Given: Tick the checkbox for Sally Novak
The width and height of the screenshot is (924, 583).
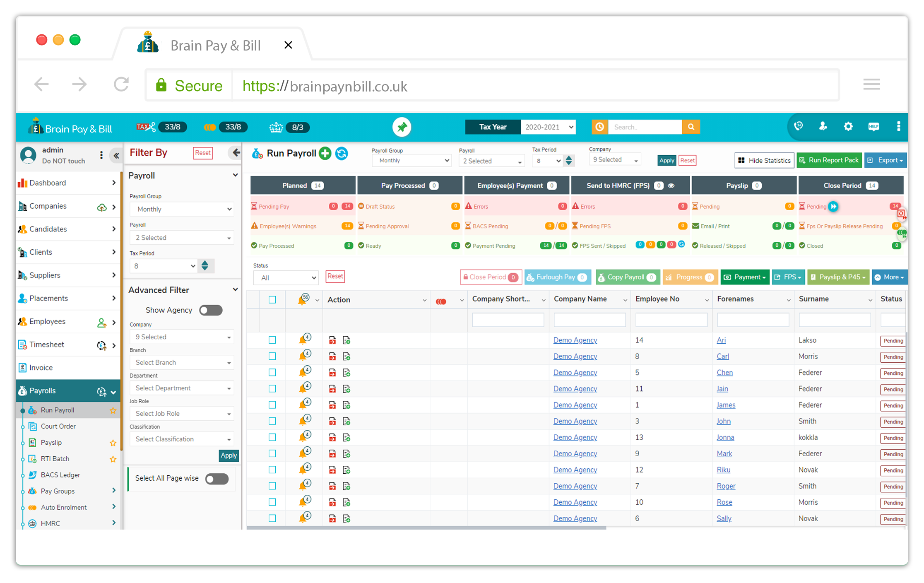Looking at the screenshot, I should (x=272, y=518).
